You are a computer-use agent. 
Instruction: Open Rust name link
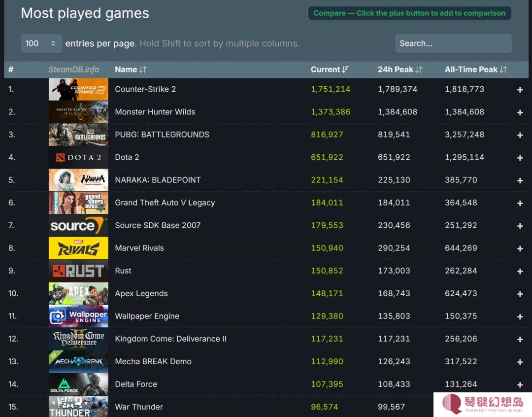pyautogui.click(x=123, y=271)
